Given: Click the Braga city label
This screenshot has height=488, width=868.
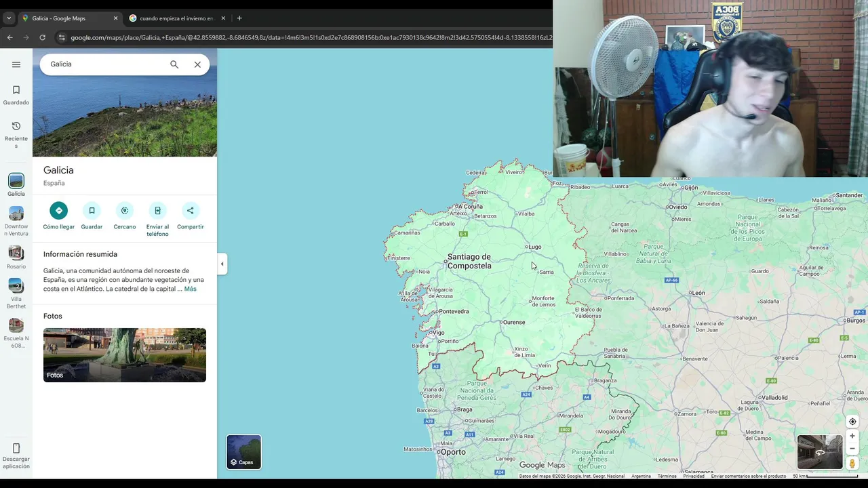Looking at the screenshot, I should (464, 409).
